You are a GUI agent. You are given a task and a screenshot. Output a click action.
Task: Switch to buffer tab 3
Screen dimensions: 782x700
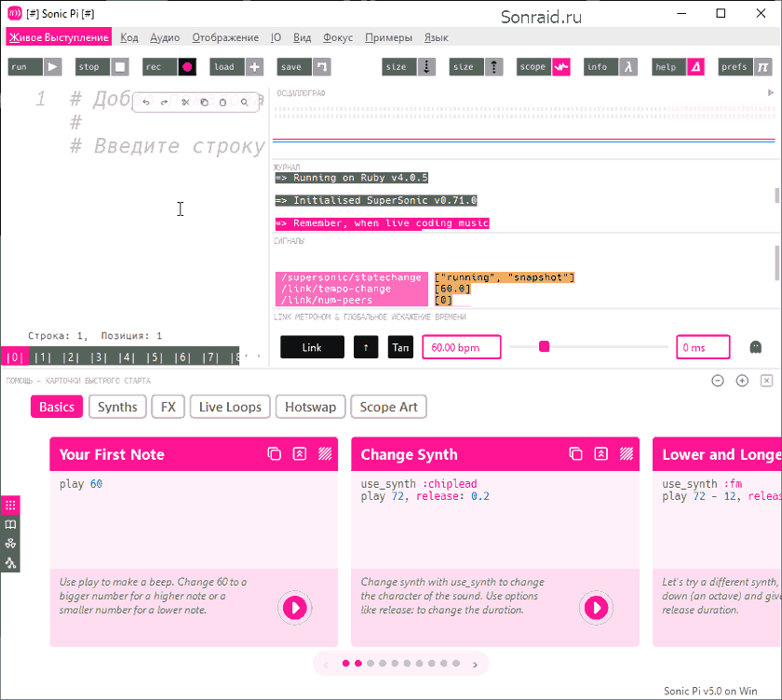99,357
